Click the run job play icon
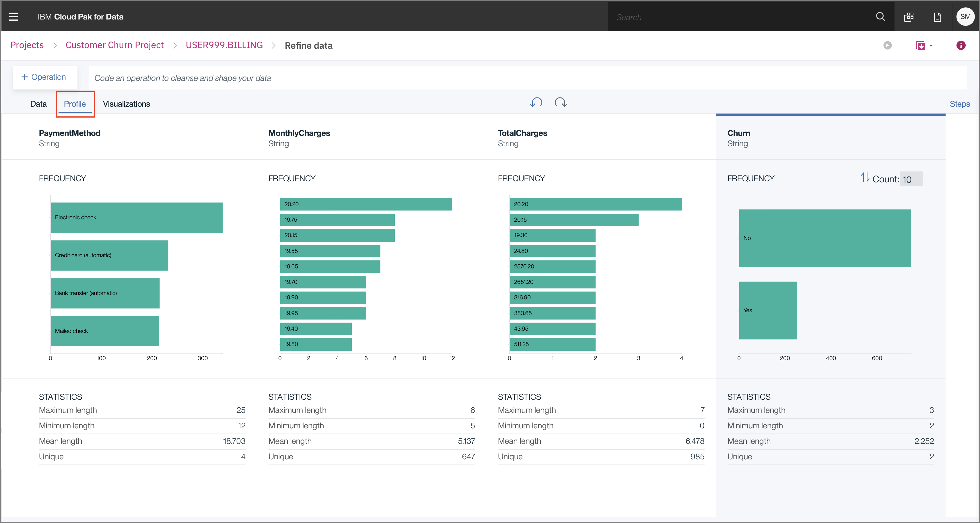The width and height of the screenshot is (980, 523). point(888,45)
